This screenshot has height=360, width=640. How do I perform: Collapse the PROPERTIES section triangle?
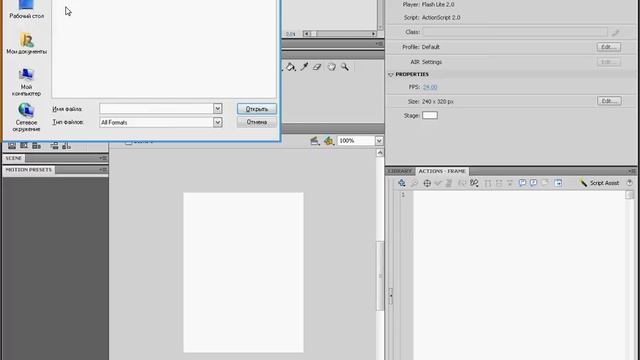(391, 75)
